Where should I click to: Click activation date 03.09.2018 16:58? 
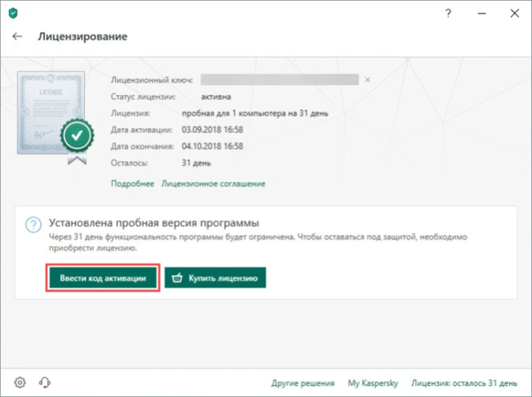(212, 130)
